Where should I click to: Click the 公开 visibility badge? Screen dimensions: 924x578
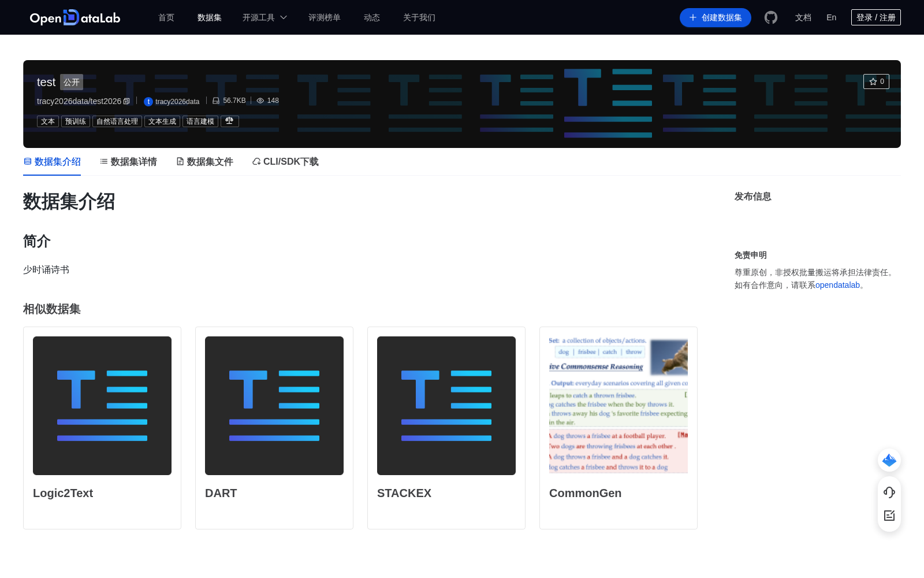pyautogui.click(x=72, y=82)
